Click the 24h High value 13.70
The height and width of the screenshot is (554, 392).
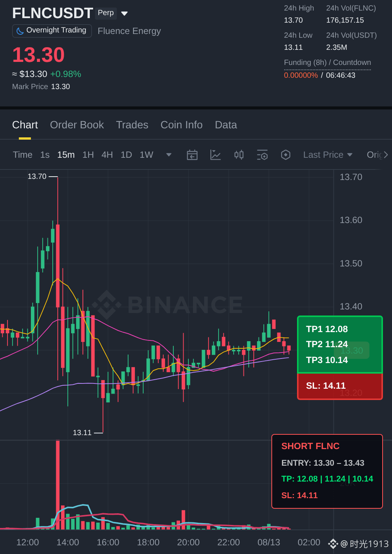(x=293, y=20)
